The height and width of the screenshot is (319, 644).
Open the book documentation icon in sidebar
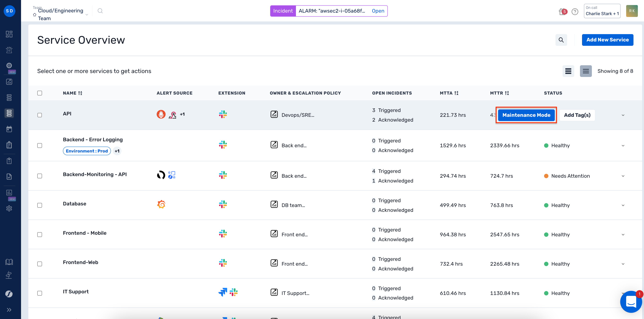pos(9,262)
